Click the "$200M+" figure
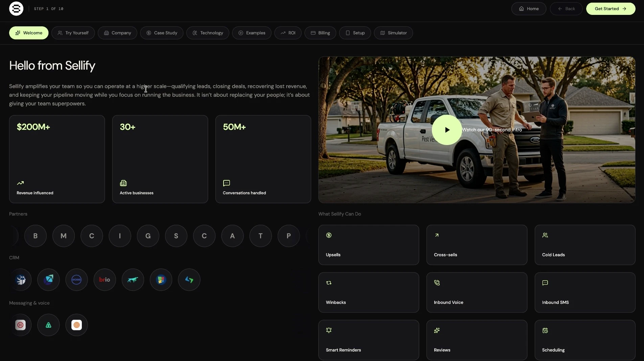Screen dimensions: 644x361 (33, 127)
